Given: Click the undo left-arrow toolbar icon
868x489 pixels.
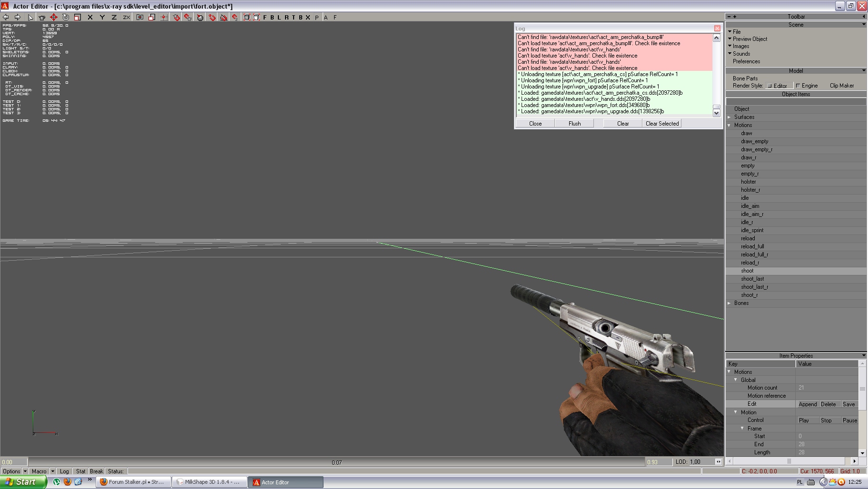Looking at the screenshot, I should [x=6, y=17].
